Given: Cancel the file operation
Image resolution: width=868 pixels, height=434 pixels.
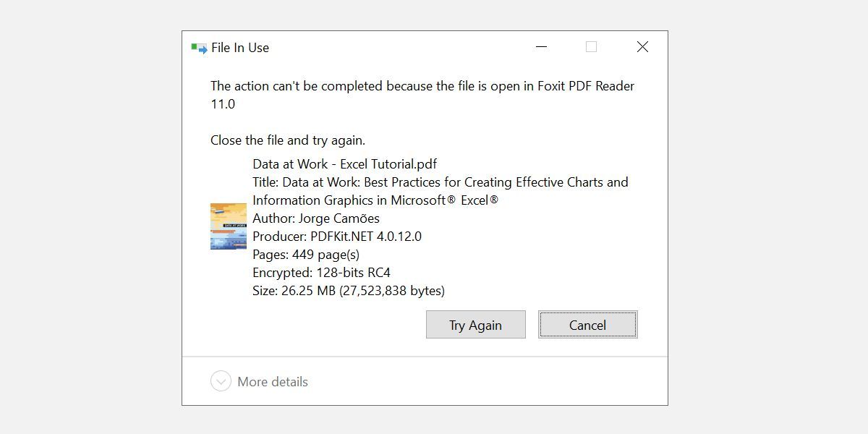Looking at the screenshot, I should coord(587,324).
